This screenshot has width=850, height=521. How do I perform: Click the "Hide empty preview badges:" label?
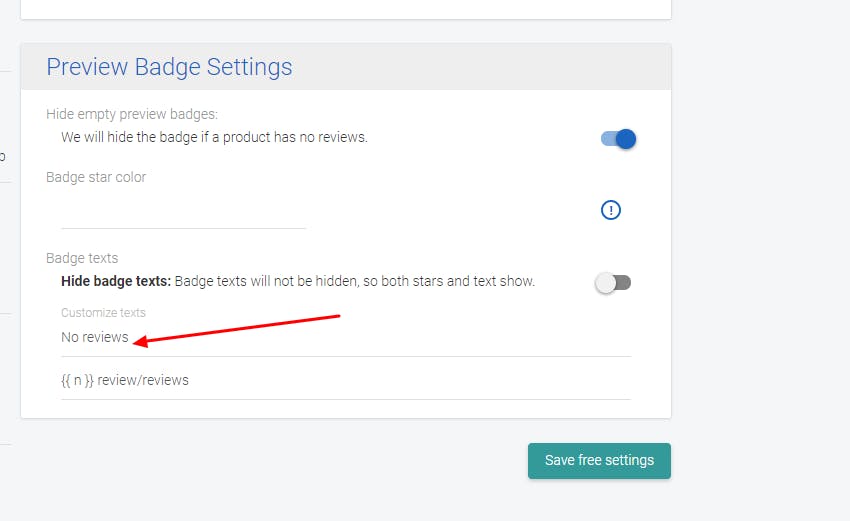point(131,114)
